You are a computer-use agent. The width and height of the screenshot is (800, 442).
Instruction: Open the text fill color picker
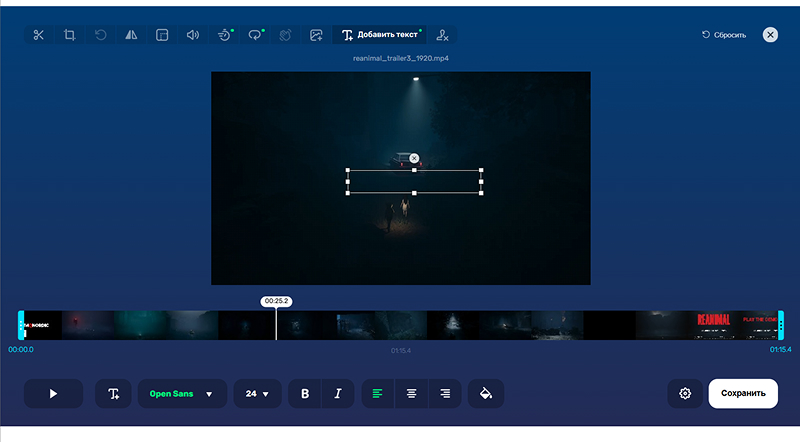[485, 394]
